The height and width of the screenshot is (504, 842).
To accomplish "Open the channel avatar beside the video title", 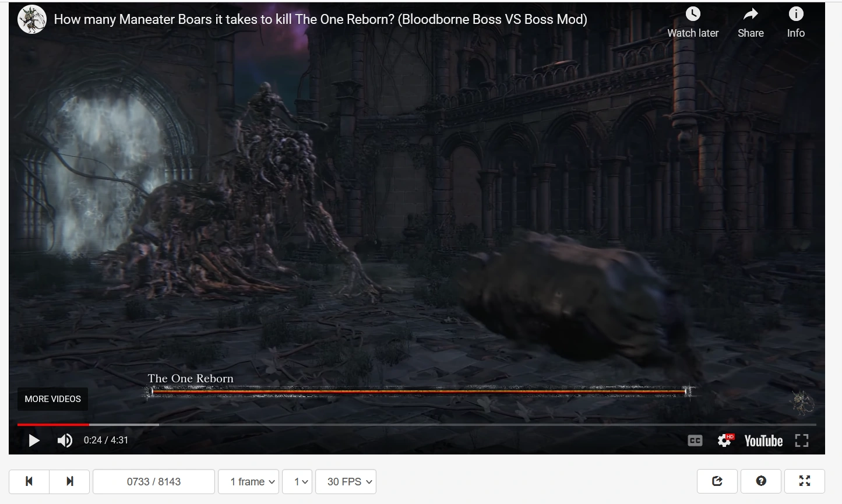I will click(32, 19).
